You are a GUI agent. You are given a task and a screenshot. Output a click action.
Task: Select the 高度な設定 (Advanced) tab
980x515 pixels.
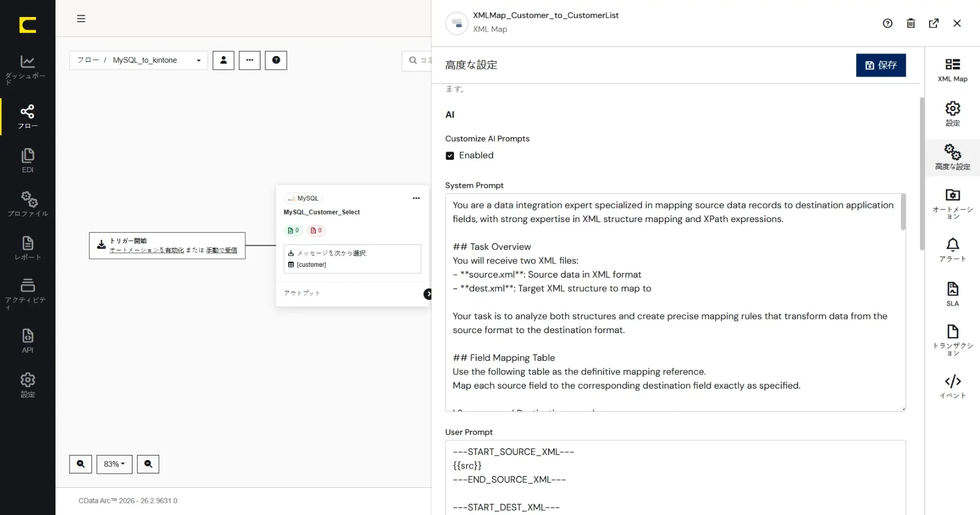[953, 158]
